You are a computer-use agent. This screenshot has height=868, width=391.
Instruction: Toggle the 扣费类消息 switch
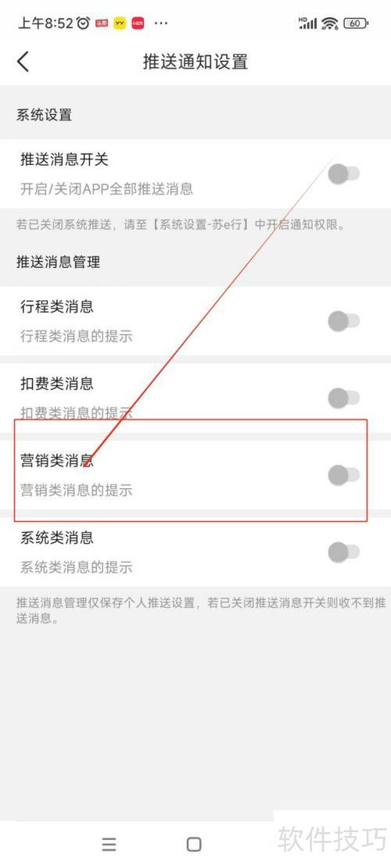(x=343, y=398)
